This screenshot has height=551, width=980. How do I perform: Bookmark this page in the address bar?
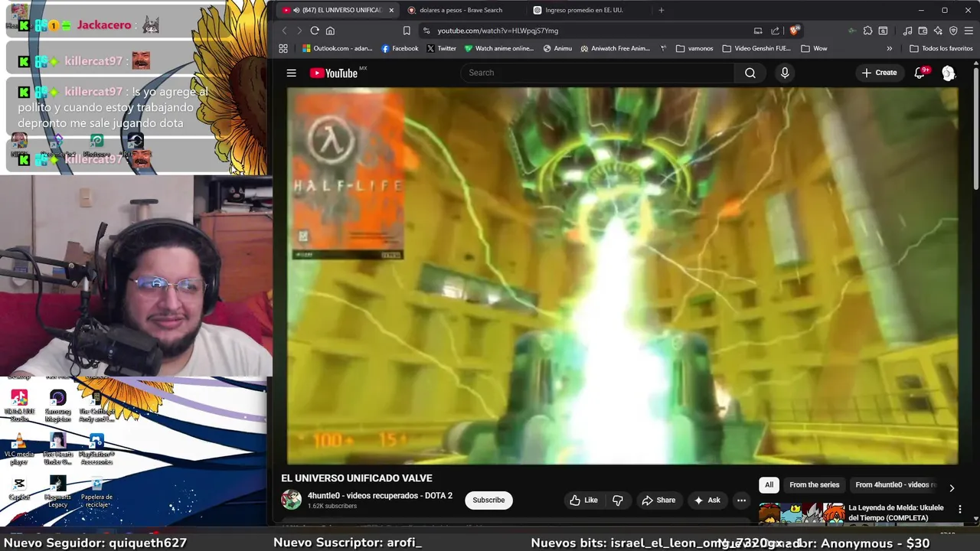[407, 31]
